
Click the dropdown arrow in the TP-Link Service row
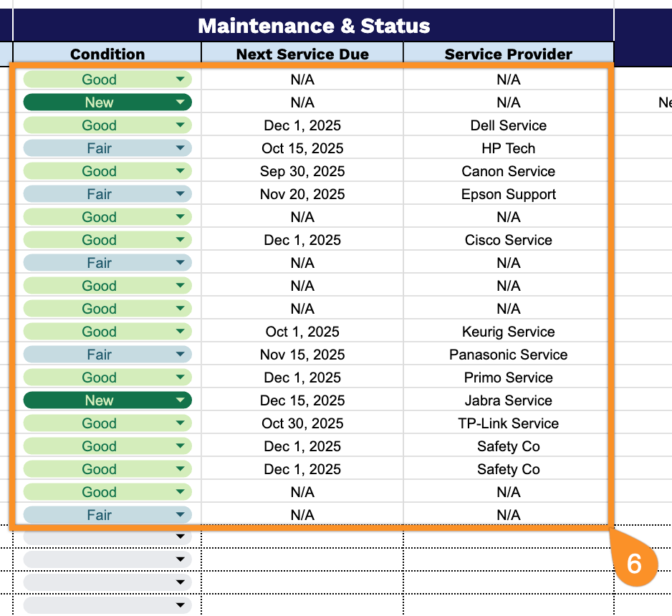pyautogui.click(x=180, y=423)
